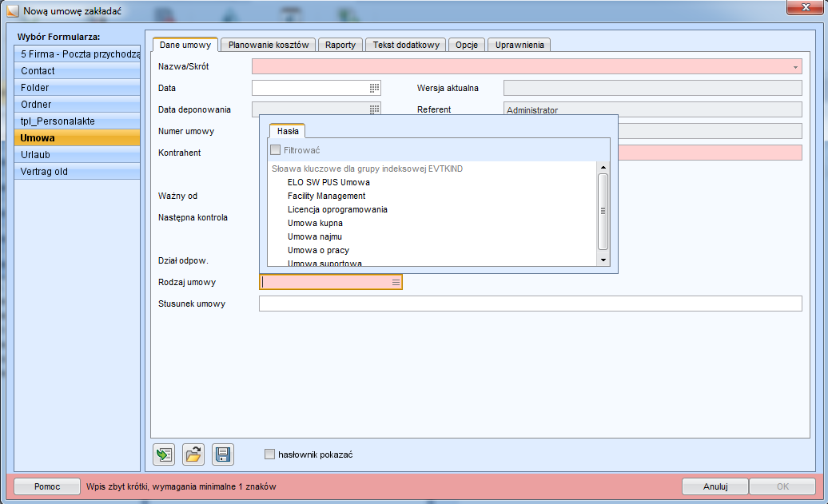The width and height of the screenshot is (828, 504).
Task: Toggle the Filtrować checkbox
Action: pos(275,150)
